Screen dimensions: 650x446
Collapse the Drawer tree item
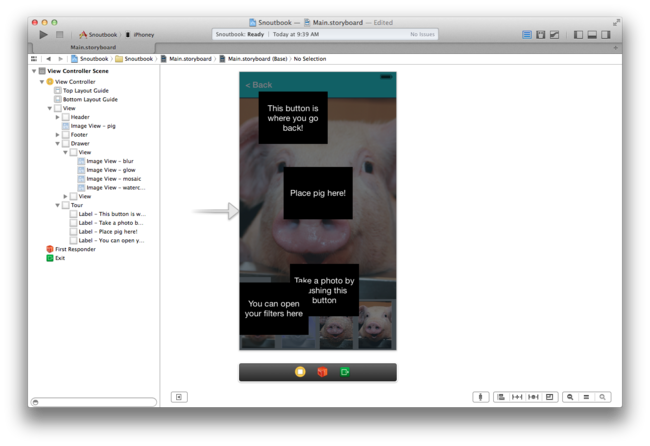pyautogui.click(x=58, y=143)
